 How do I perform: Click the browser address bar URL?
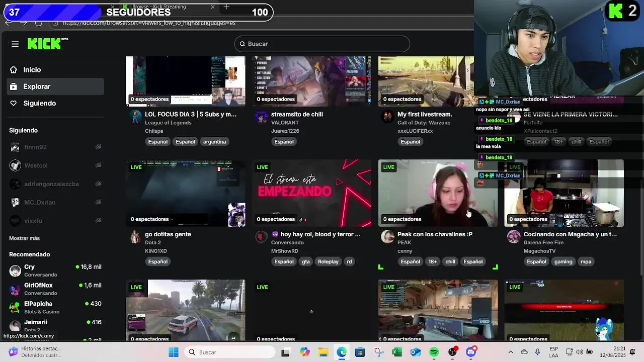point(149,23)
